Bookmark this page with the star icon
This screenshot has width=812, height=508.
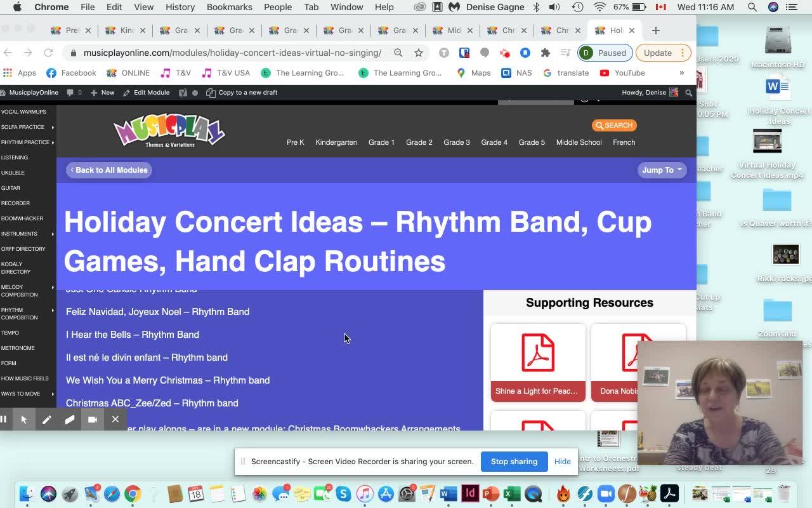[419, 53]
